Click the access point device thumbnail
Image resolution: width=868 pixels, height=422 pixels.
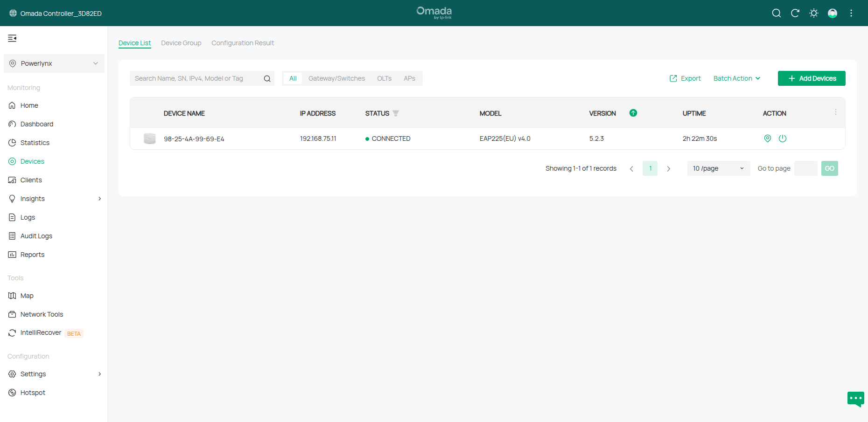point(150,138)
